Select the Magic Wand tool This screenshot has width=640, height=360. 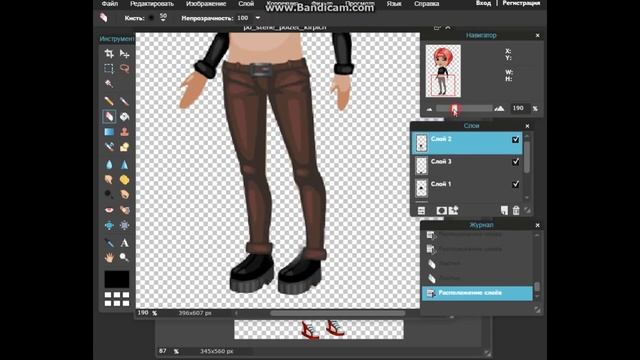coord(109,84)
